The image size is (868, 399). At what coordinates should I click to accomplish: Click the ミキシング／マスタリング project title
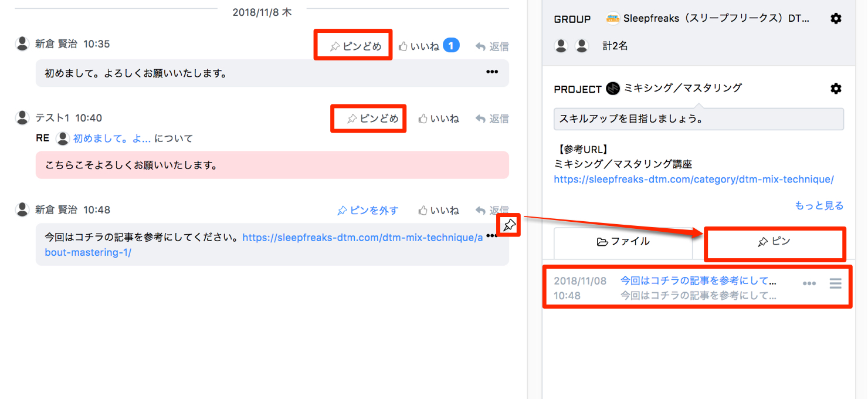tap(683, 88)
